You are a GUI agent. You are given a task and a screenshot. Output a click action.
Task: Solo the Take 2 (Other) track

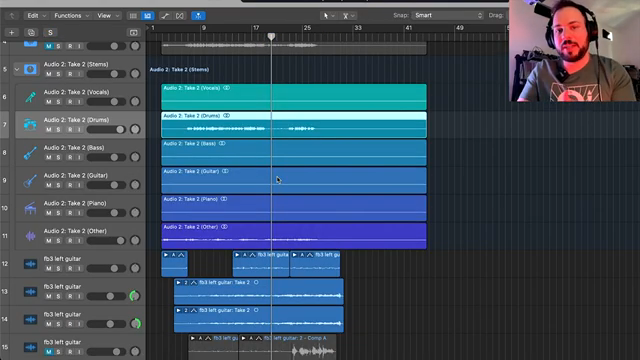[58, 240]
